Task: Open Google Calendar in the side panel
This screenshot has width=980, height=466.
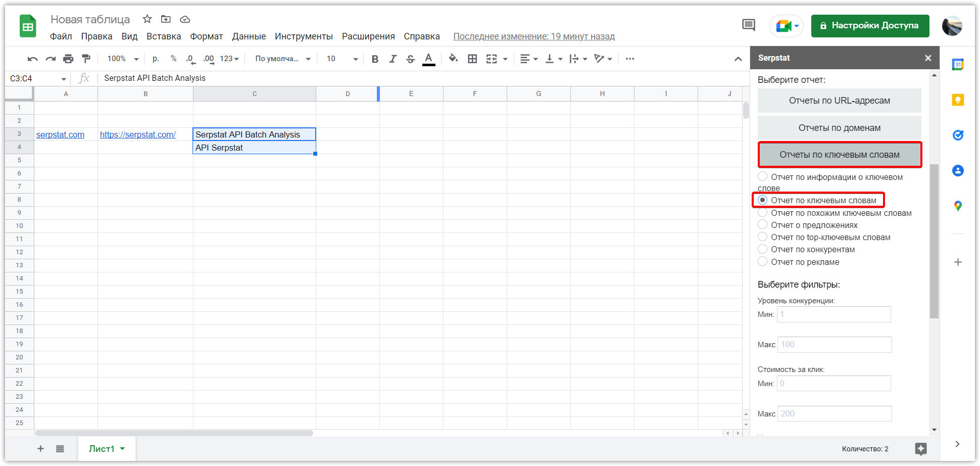Action: click(958, 64)
